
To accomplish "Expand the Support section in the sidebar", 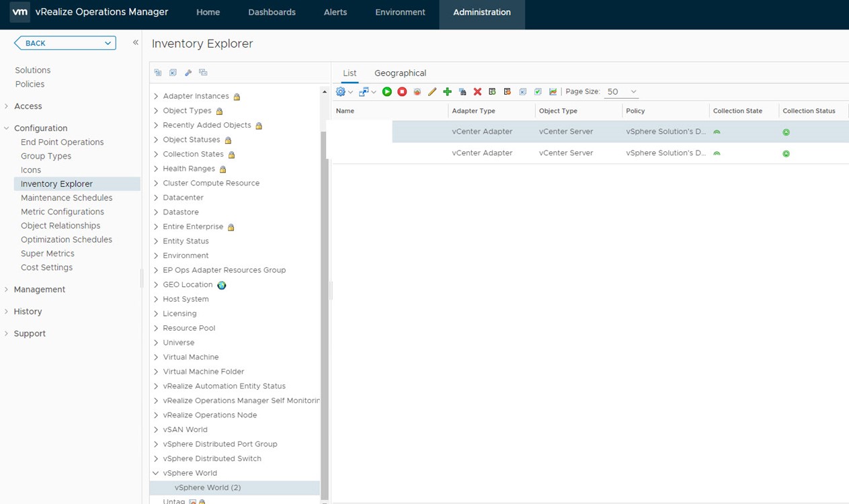I will click(x=7, y=334).
